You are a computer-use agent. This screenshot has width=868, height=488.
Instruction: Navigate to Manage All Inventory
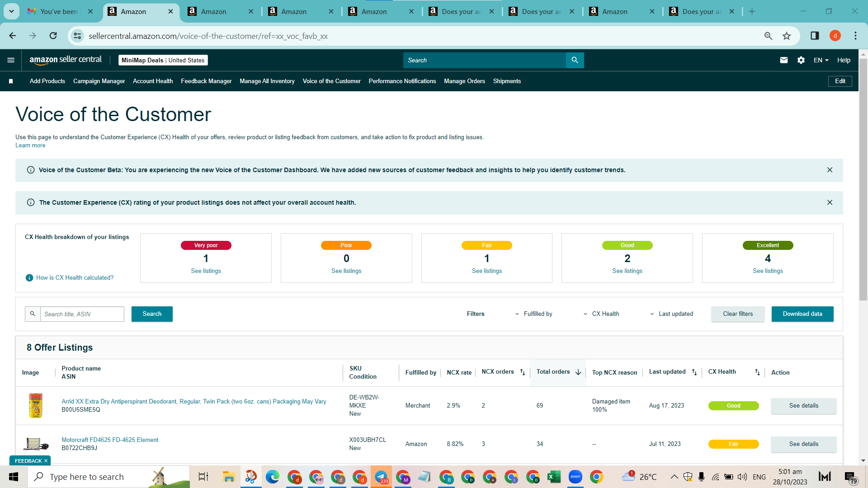[x=267, y=81]
